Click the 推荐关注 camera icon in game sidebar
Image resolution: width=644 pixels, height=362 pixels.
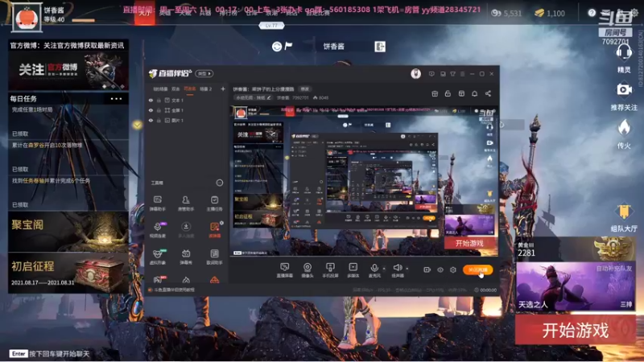pos(624,89)
